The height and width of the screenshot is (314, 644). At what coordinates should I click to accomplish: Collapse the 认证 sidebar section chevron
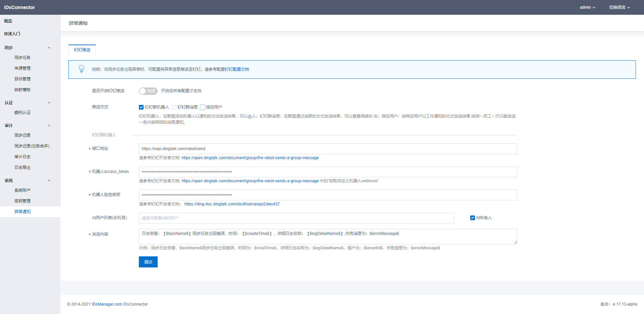(x=49, y=103)
